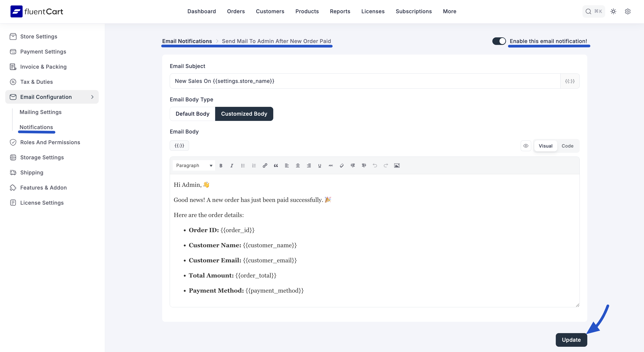
Task: Disable this email notification toggle
Action: 499,41
